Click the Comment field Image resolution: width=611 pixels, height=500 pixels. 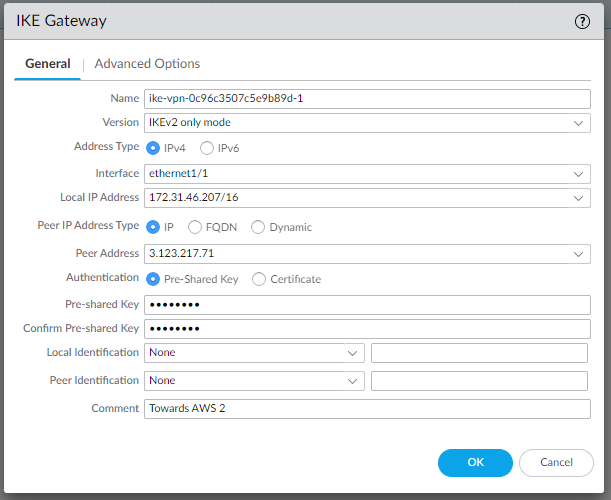[367, 409]
